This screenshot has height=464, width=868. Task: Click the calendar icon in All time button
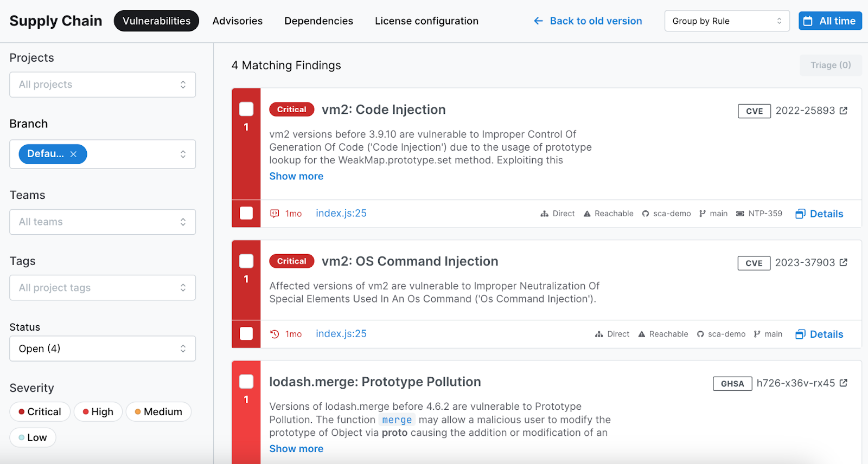tap(808, 21)
